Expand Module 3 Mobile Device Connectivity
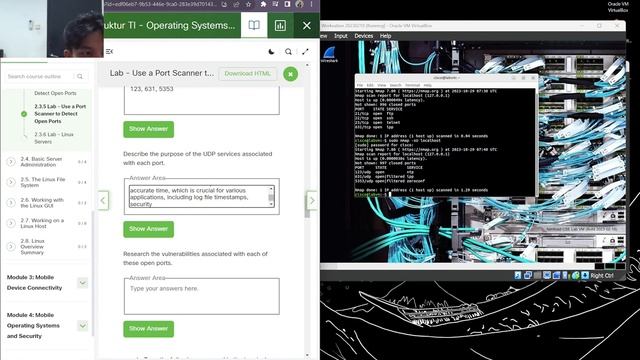 pyautogui.click(x=82, y=282)
